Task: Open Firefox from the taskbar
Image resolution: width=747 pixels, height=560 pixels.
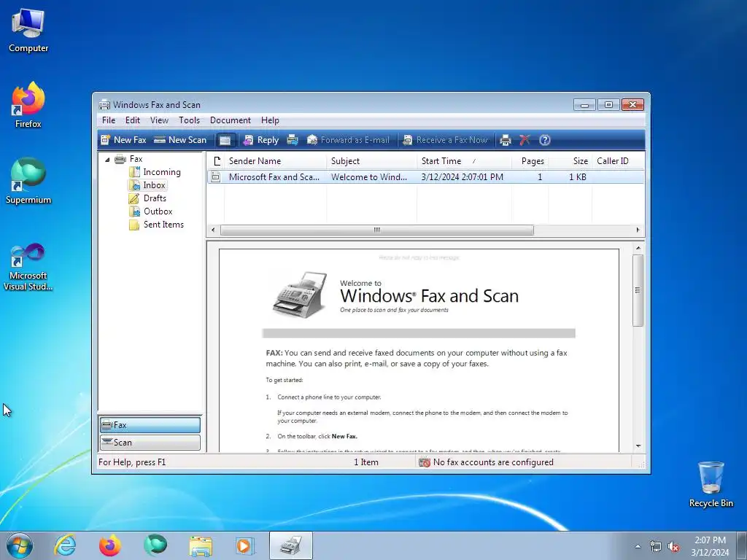Action: 109,545
